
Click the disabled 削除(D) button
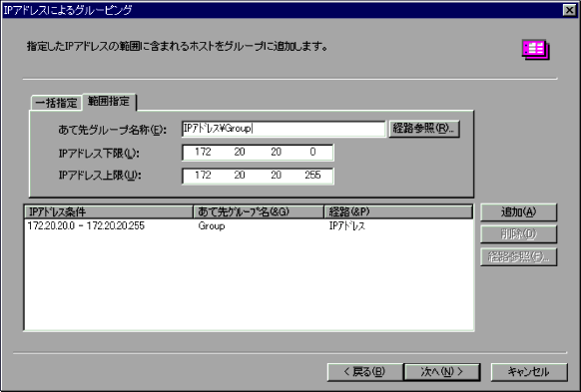tap(518, 234)
